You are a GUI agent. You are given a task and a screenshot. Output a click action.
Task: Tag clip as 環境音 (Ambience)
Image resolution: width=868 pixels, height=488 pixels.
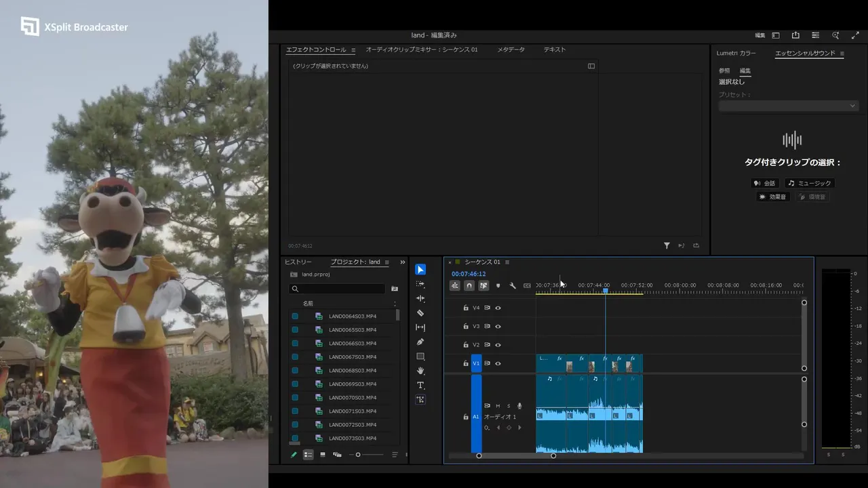pos(812,197)
